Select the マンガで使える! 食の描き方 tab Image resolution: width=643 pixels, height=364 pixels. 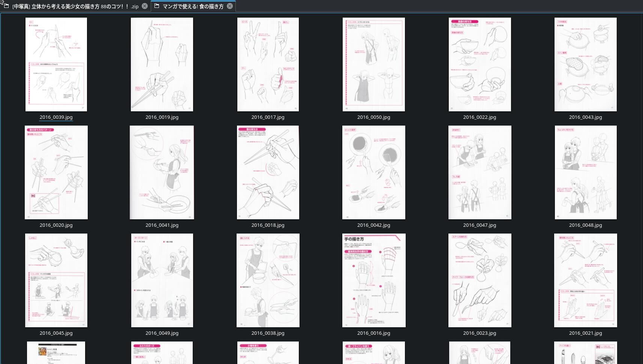point(193,6)
